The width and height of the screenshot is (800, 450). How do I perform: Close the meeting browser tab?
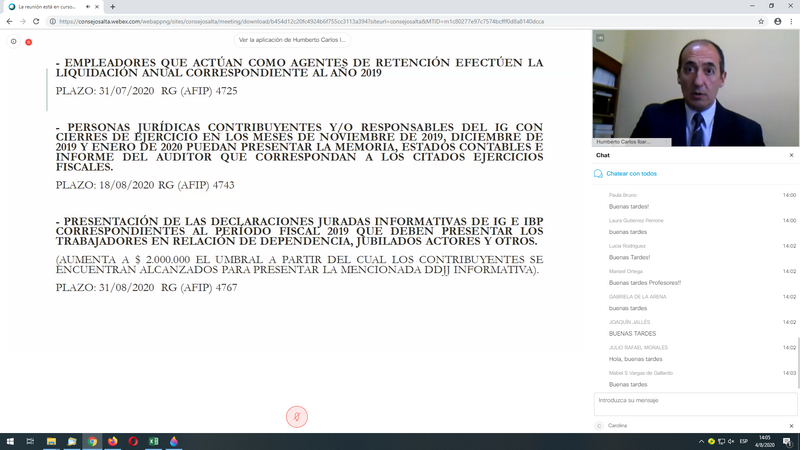[x=97, y=7]
